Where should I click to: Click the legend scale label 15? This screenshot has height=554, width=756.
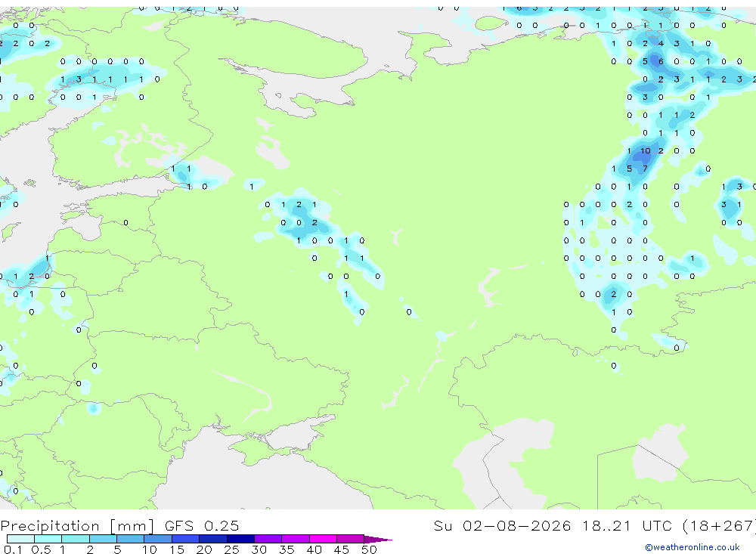tap(177, 549)
